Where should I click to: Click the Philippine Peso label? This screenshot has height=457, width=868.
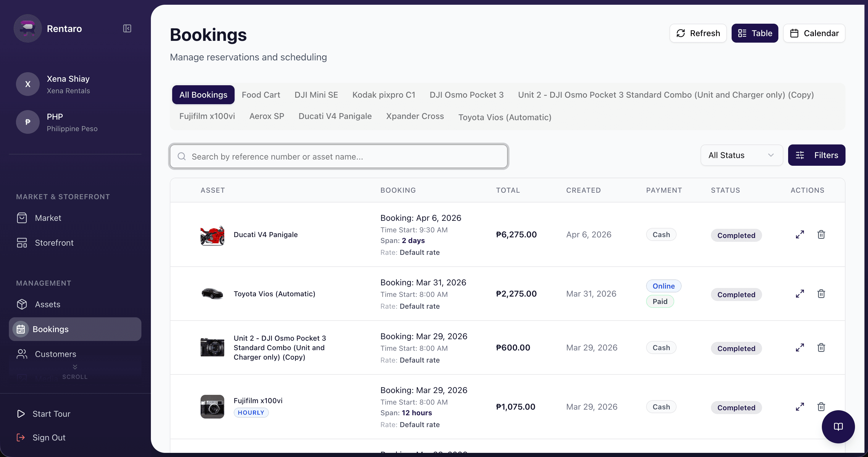pos(72,129)
